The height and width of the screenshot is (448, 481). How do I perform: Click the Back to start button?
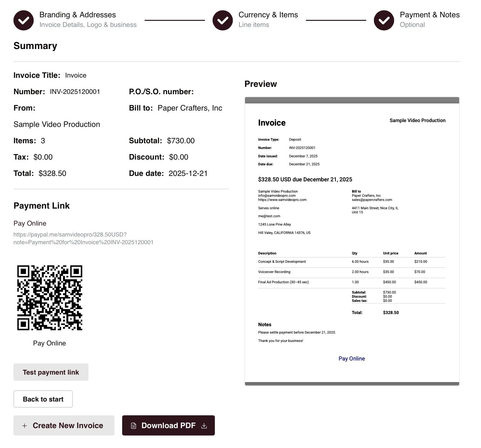click(43, 399)
